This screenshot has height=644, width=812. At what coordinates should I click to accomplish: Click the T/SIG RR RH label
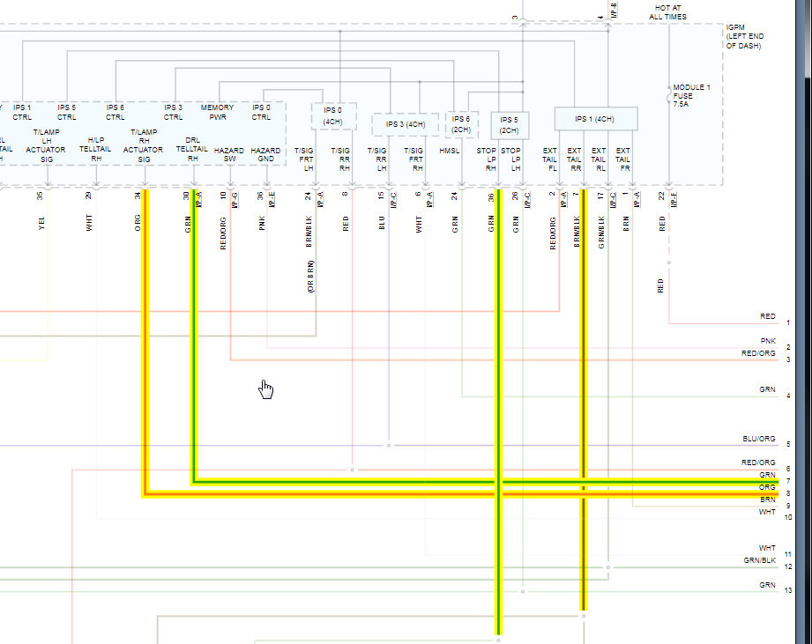(x=340, y=159)
